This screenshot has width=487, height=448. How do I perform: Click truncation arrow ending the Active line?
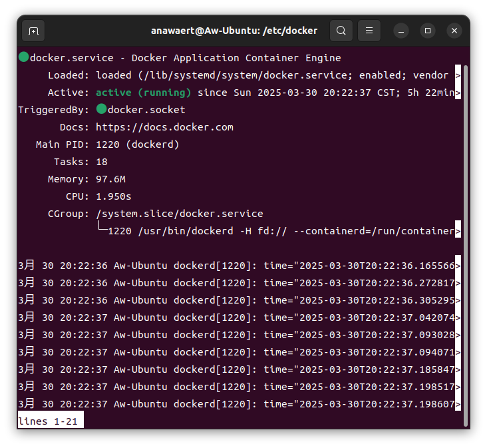(458, 93)
